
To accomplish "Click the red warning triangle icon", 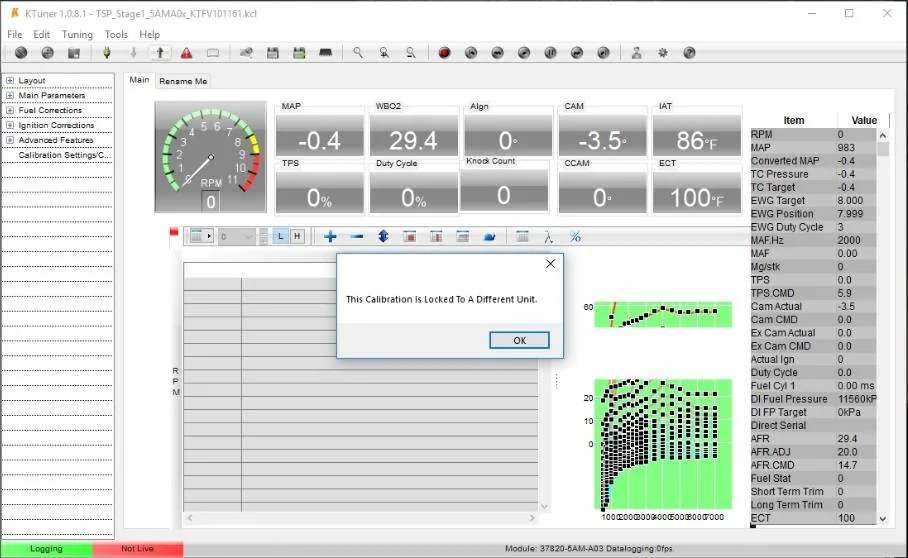I will point(186,53).
